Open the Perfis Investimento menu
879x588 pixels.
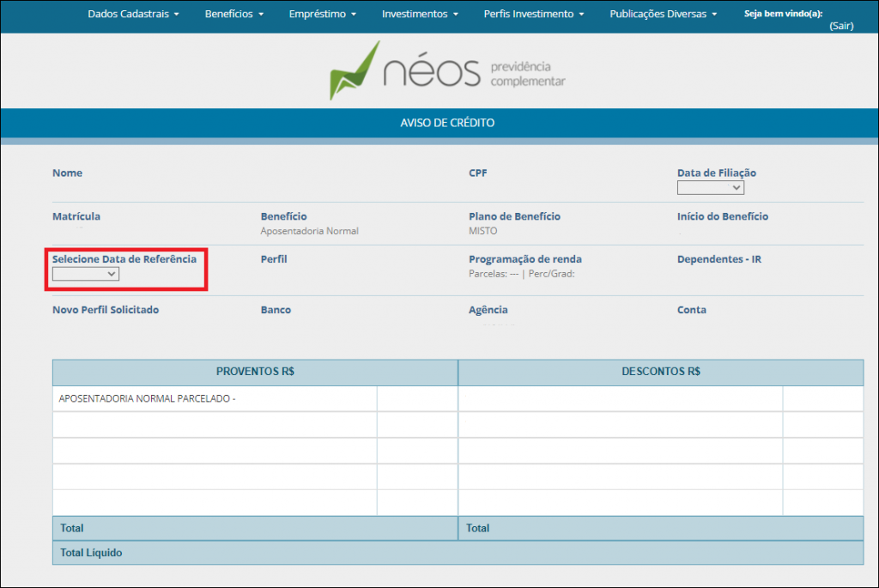click(533, 15)
